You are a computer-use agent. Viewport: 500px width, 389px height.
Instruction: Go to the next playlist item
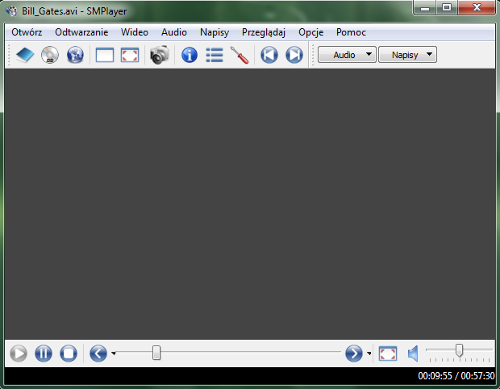294,55
